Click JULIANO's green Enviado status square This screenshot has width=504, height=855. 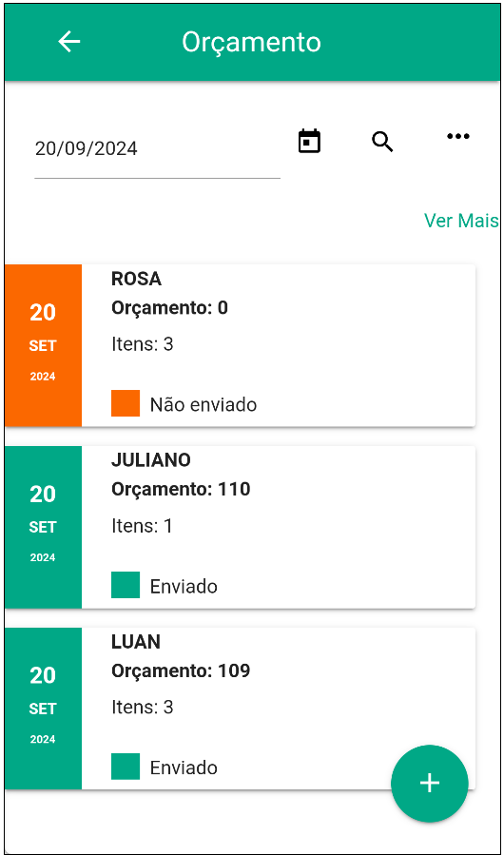coord(126,585)
